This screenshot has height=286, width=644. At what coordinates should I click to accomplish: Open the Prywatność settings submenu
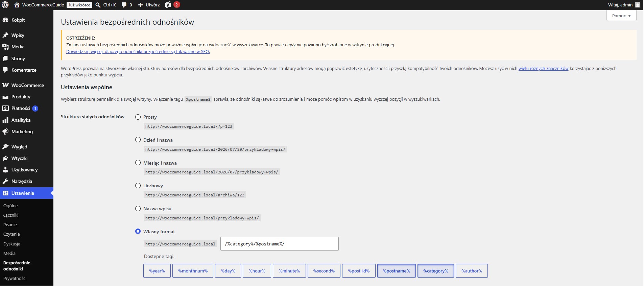pyautogui.click(x=14, y=278)
